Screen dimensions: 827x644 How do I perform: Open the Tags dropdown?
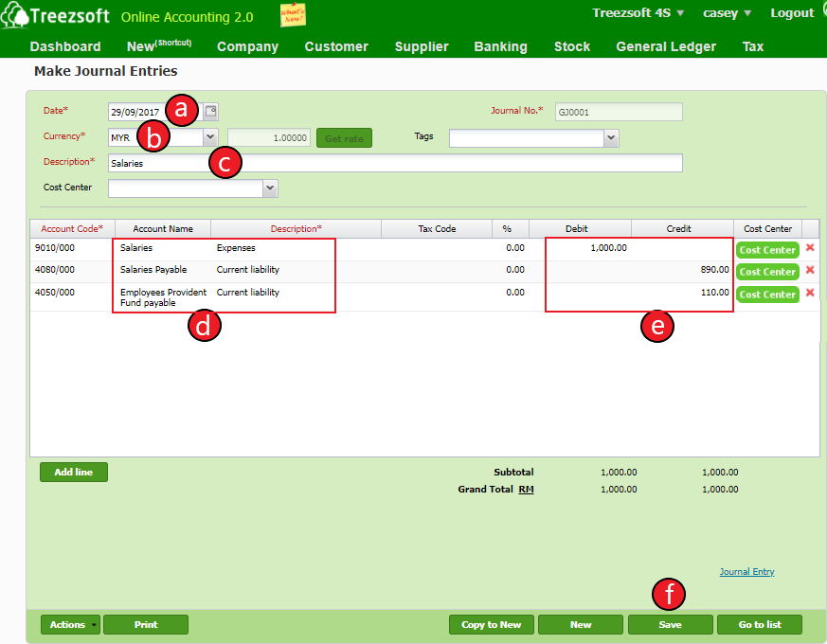pyautogui.click(x=611, y=138)
